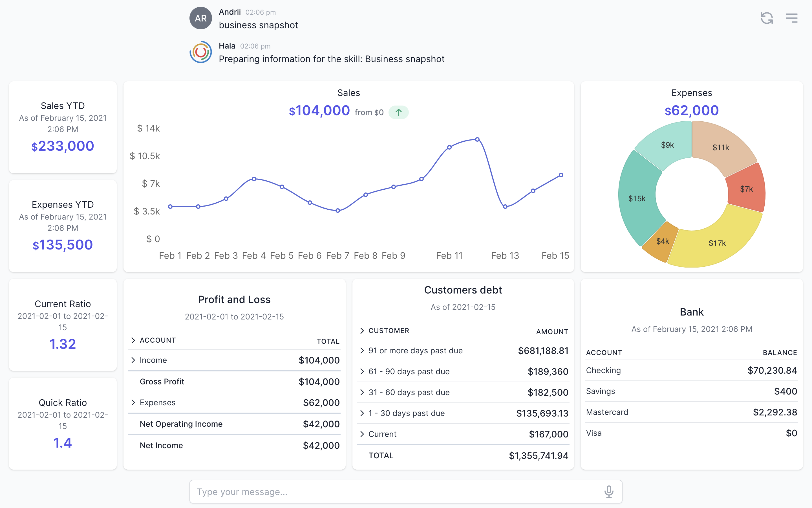812x508 pixels.
Task: Select the $9k light mint expense segment
Action: pos(667,145)
